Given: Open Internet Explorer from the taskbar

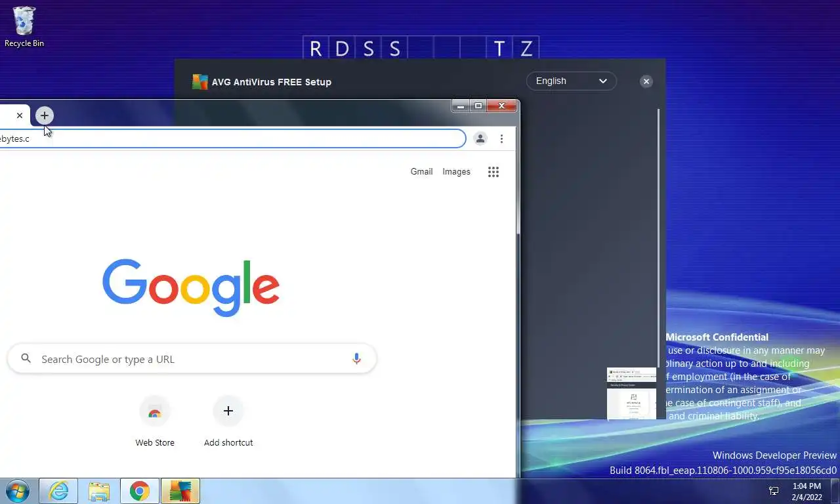Looking at the screenshot, I should [x=58, y=491].
